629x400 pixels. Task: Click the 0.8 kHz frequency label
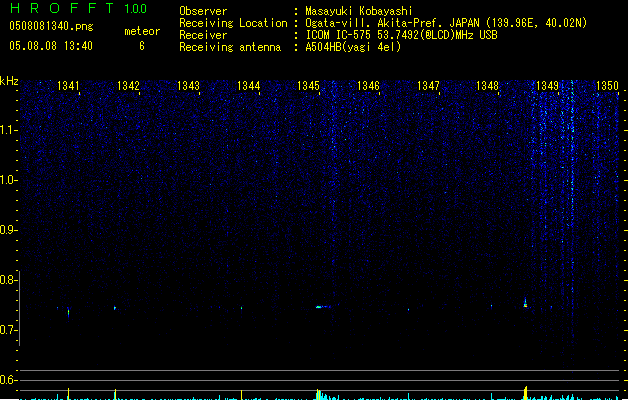coord(8,280)
